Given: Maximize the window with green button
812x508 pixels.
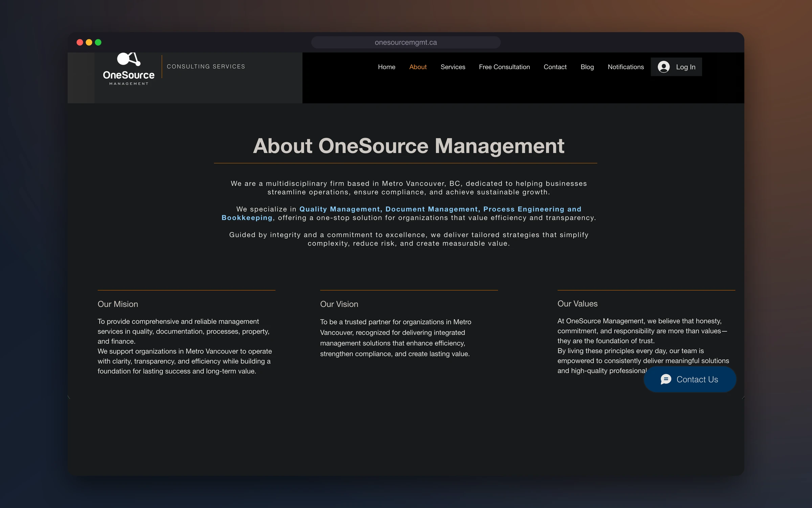Looking at the screenshot, I should click(98, 42).
